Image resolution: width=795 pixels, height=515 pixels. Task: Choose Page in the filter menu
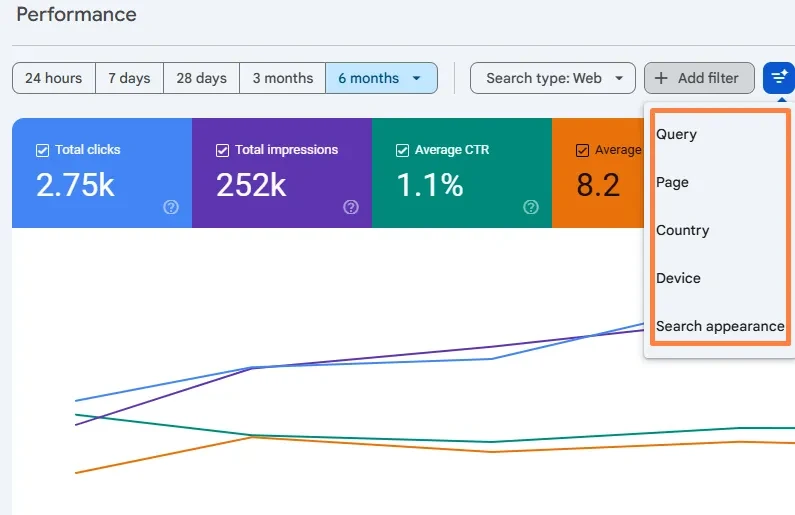673,182
